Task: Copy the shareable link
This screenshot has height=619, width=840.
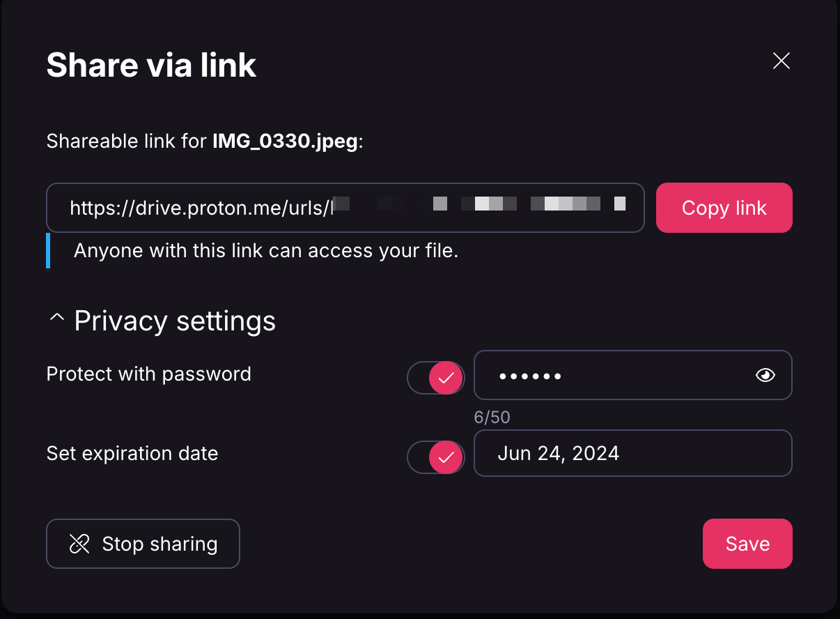Action: click(x=724, y=207)
